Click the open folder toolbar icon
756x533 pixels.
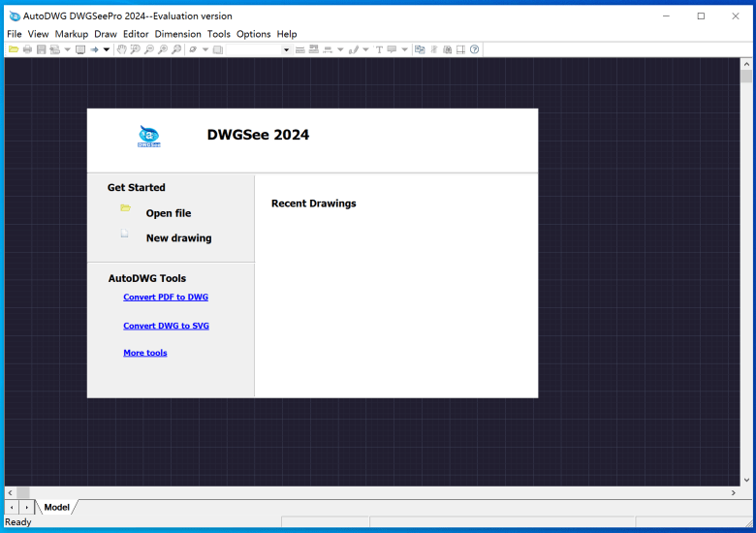(14, 49)
